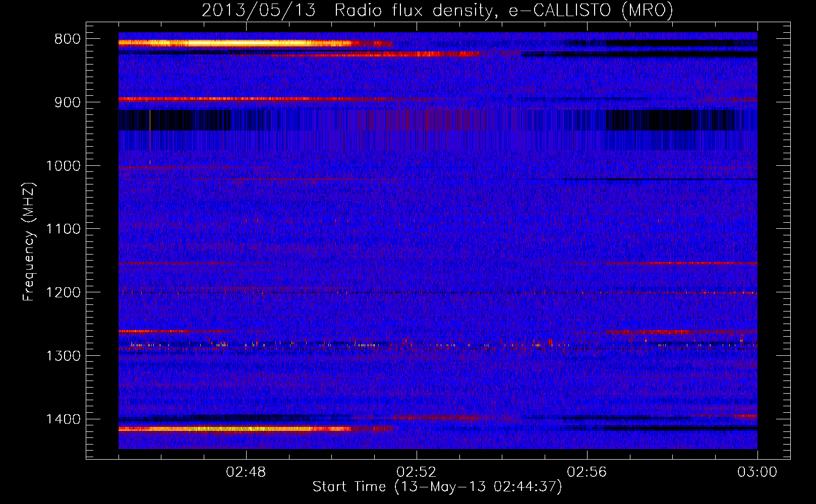Click the 02:48 time tick label
This screenshot has height=504, width=816.
pyautogui.click(x=246, y=472)
